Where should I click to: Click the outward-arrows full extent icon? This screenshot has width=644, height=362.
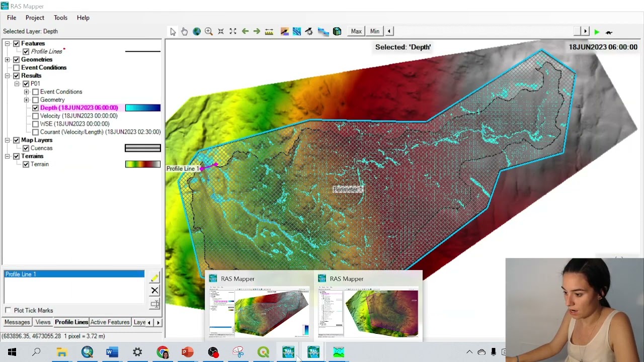pyautogui.click(x=233, y=32)
